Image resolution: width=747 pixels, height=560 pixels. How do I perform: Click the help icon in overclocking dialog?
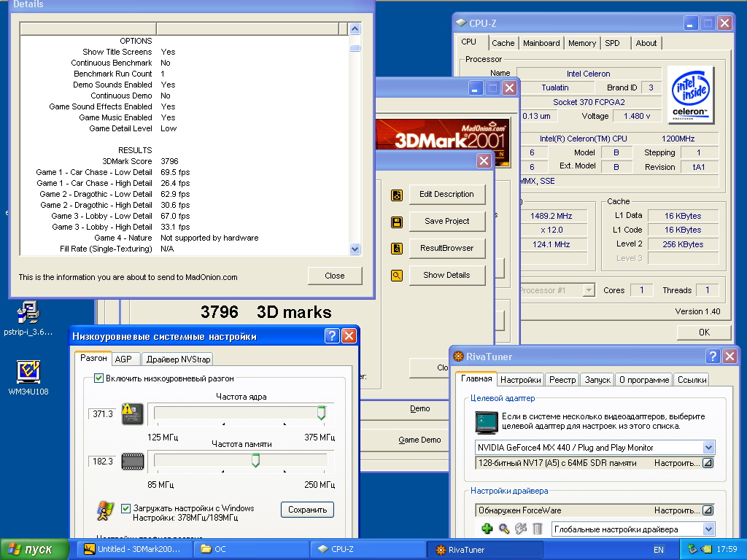click(x=332, y=335)
